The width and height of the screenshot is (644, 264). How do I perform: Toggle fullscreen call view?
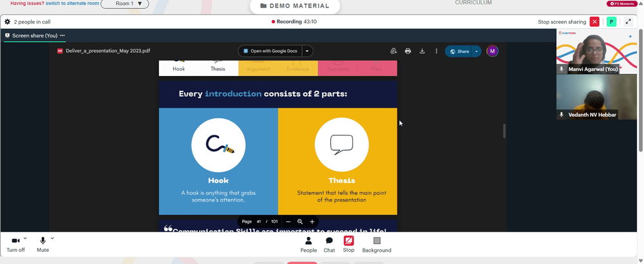pos(629,22)
